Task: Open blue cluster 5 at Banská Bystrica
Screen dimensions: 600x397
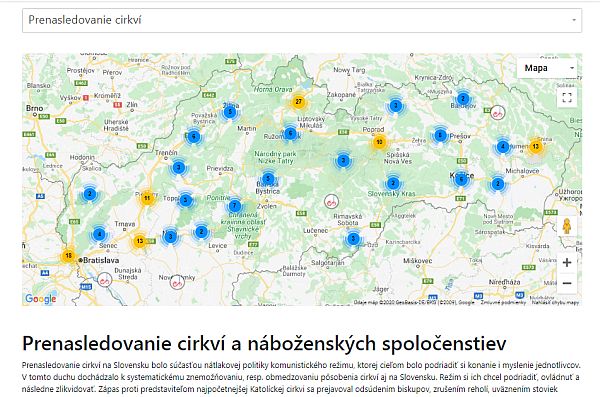Action: point(268,178)
